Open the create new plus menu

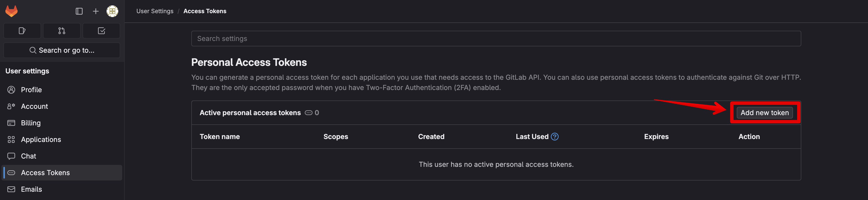(x=96, y=11)
